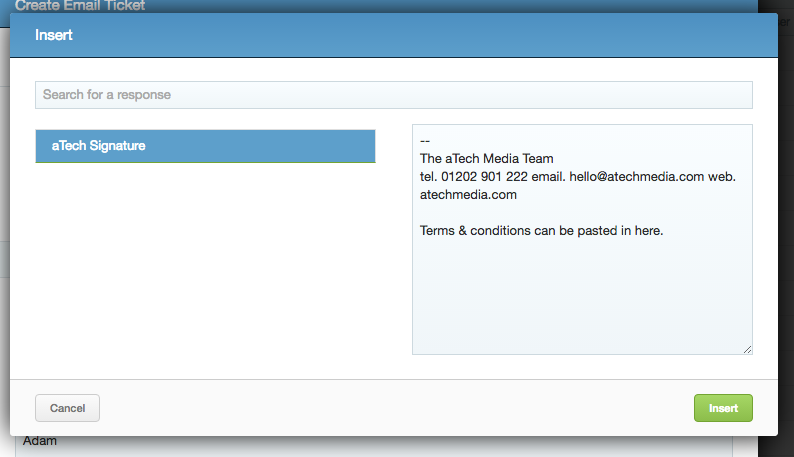Click the phone number 01202 901 222
794x457 pixels.
tap(484, 177)
